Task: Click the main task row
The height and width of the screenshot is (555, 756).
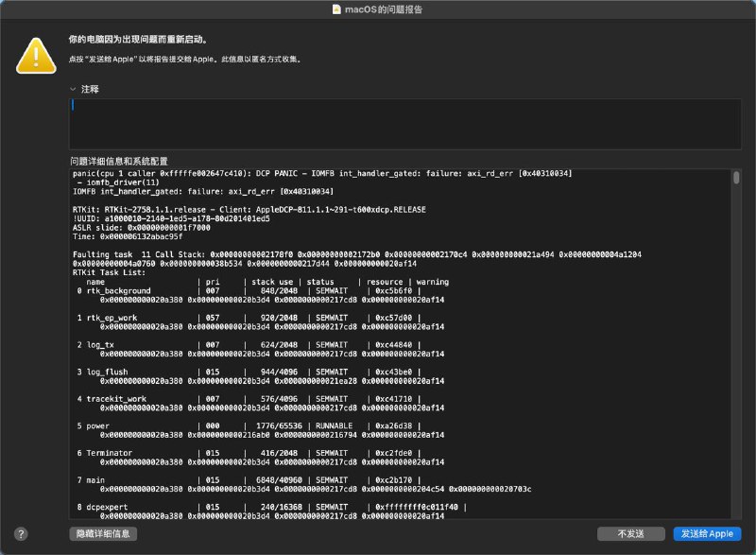Action: click(249, 479)
